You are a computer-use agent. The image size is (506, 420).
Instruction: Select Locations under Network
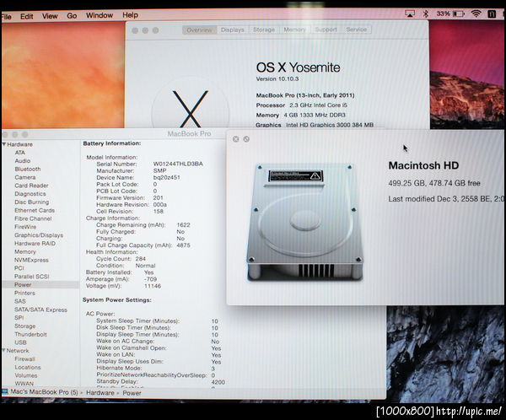[28, 367]
